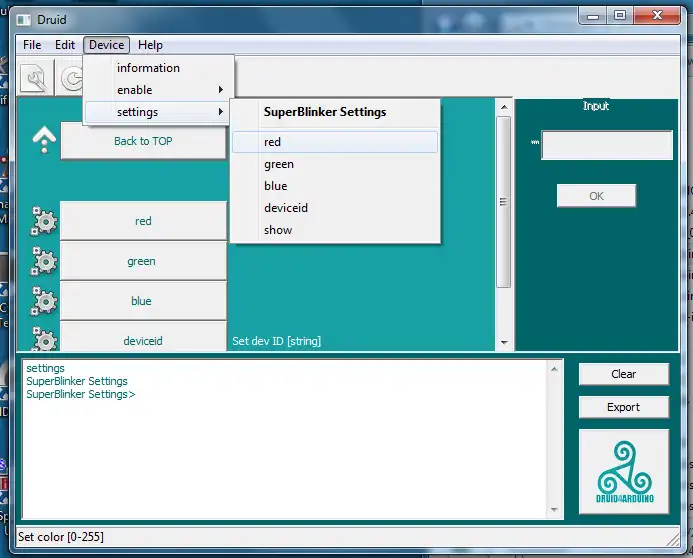
Task: Click the green command button
Action: (143, 261)
